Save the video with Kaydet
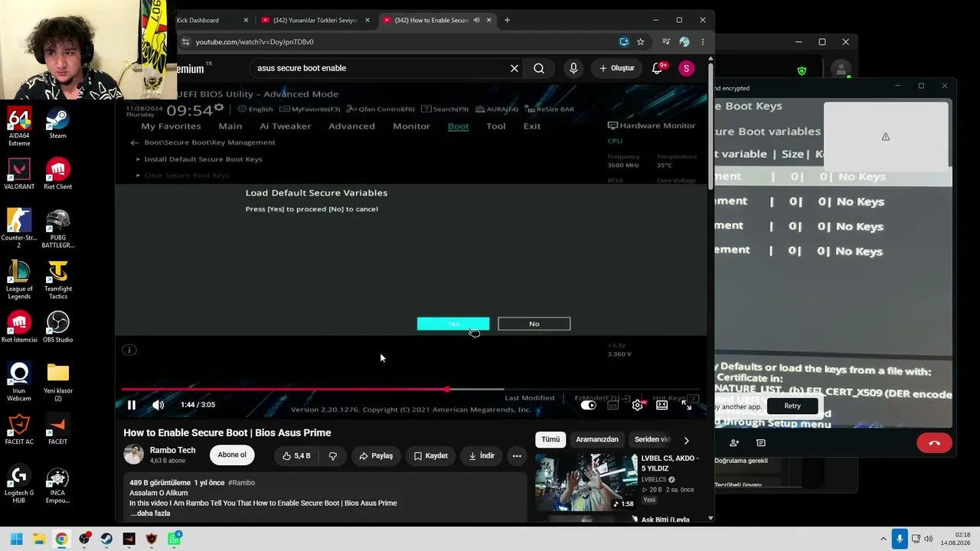980x551 pixels. pyautogui.click(x=430, y=455)
